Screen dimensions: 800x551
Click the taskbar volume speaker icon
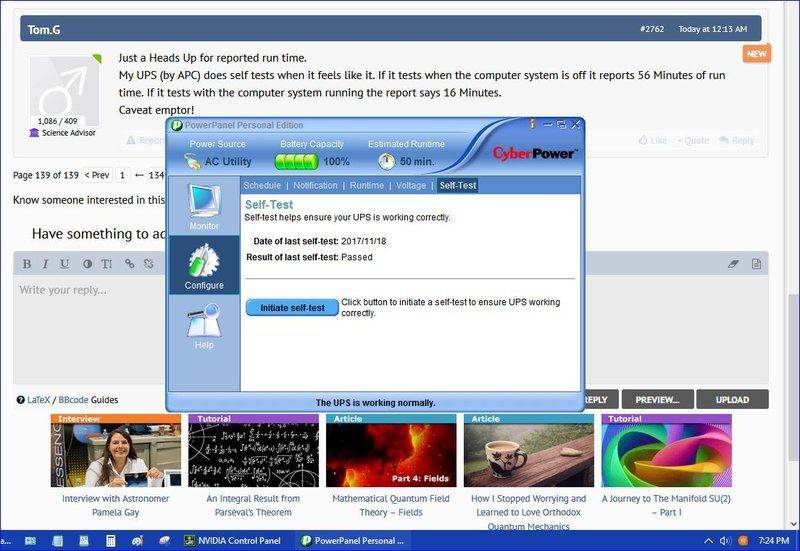[725, 541]
